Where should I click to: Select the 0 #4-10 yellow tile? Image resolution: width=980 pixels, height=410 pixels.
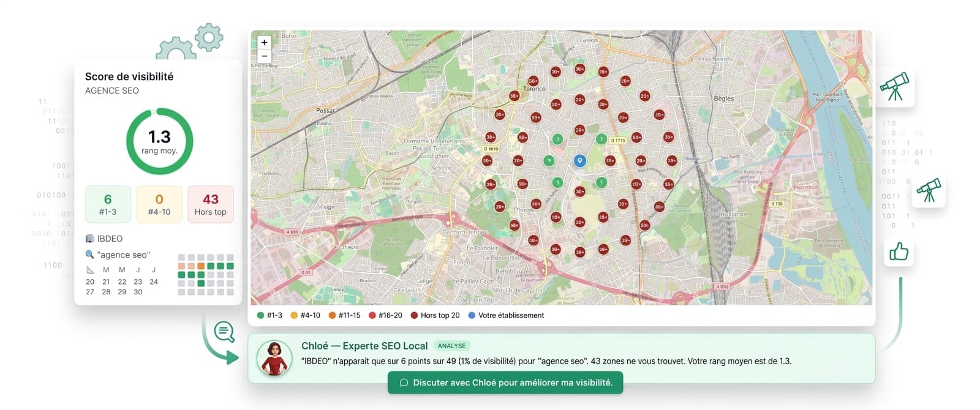[x=159, y=204]
